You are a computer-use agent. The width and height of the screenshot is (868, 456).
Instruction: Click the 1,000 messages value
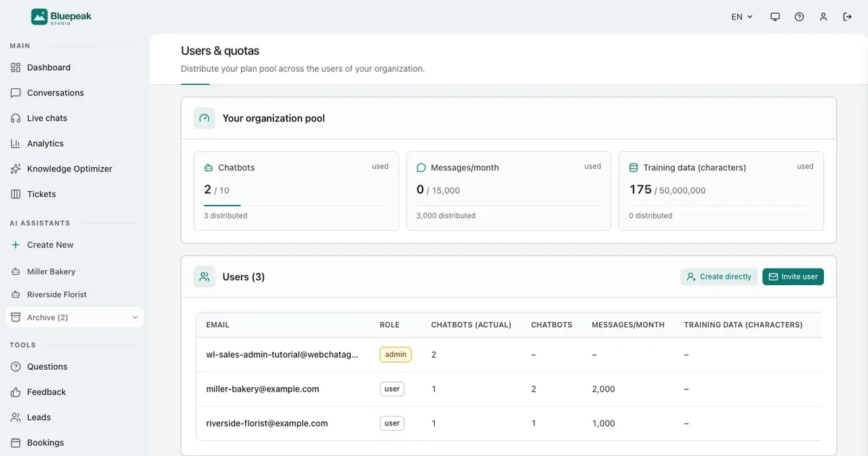pyautogui.click(x=603, y=423)
